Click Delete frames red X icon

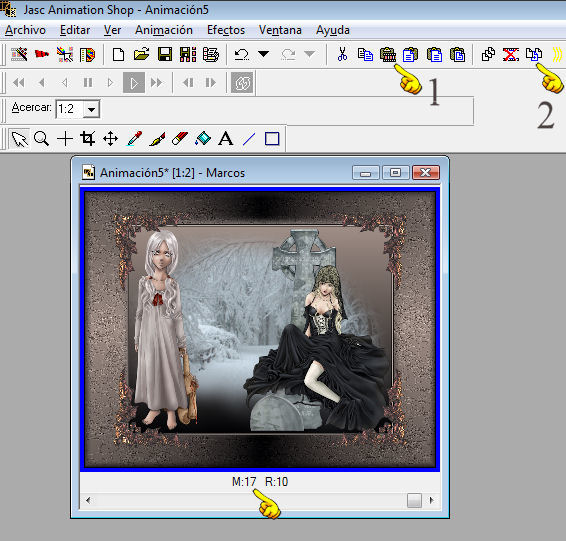click(511, 54)
